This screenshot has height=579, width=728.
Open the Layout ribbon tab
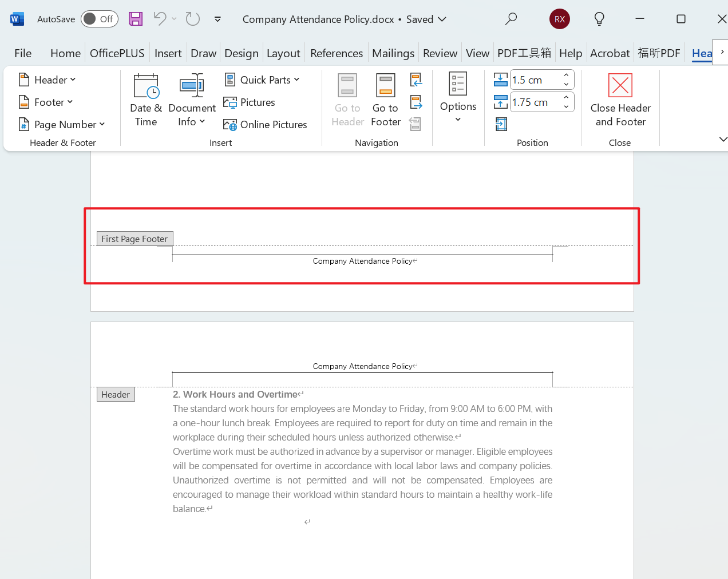pos(283,53)
